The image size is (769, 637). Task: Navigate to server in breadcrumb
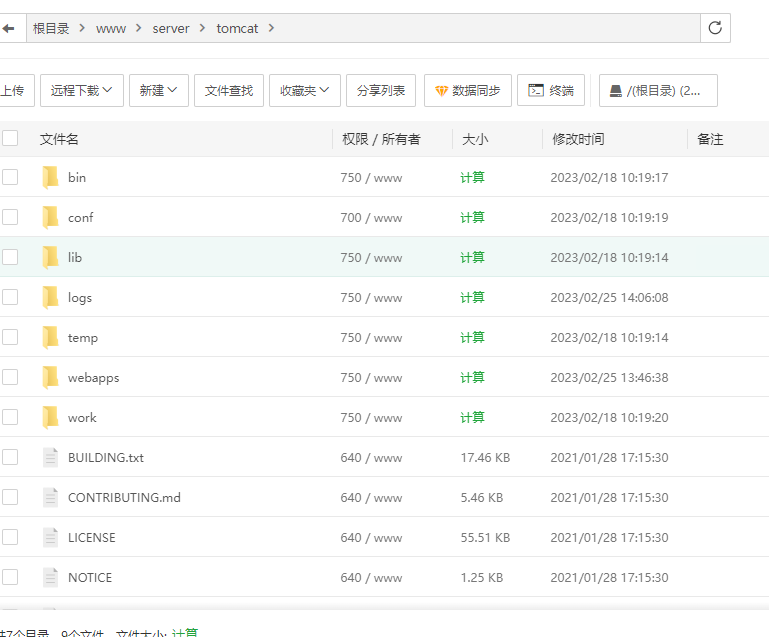[x=171, y=28]
